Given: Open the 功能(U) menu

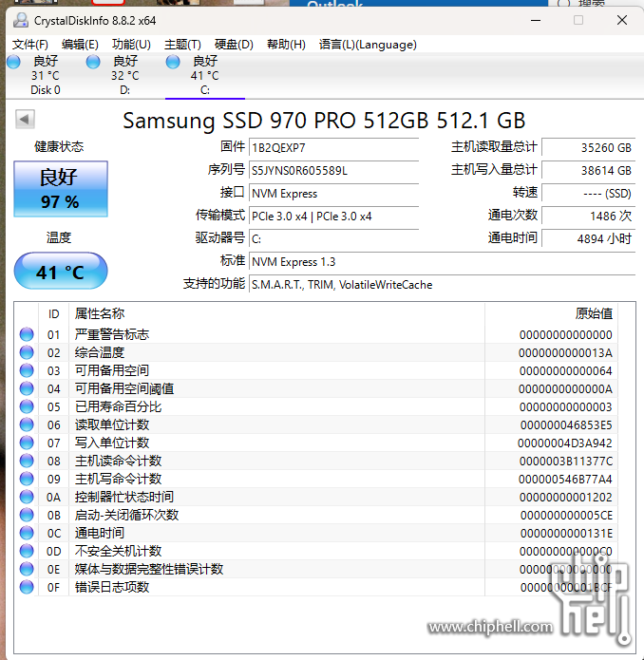Looking at the screenshot, I should pyautogui.click(x=131, y=45).
